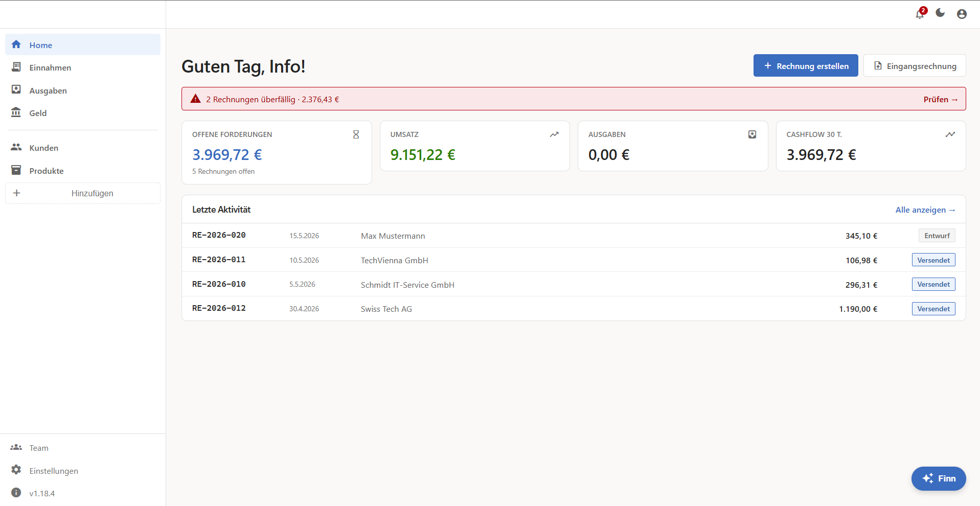Click the Letzte Aktivität heading
The image size is (980, 506).
point(221,209)
